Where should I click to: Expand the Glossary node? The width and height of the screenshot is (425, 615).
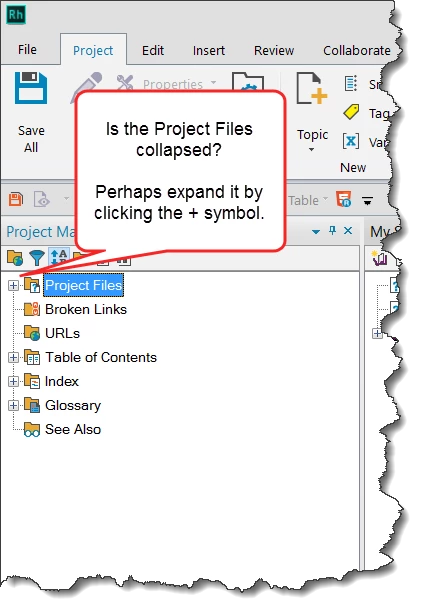(x=13, y=405)
